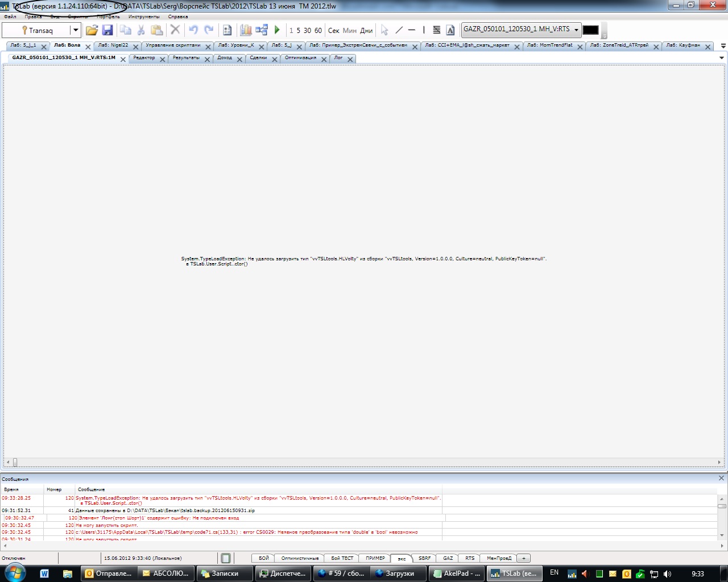Viewport: 728px width, 582px height.
Task: Select the text annotation tool
Action: point(450,30)
